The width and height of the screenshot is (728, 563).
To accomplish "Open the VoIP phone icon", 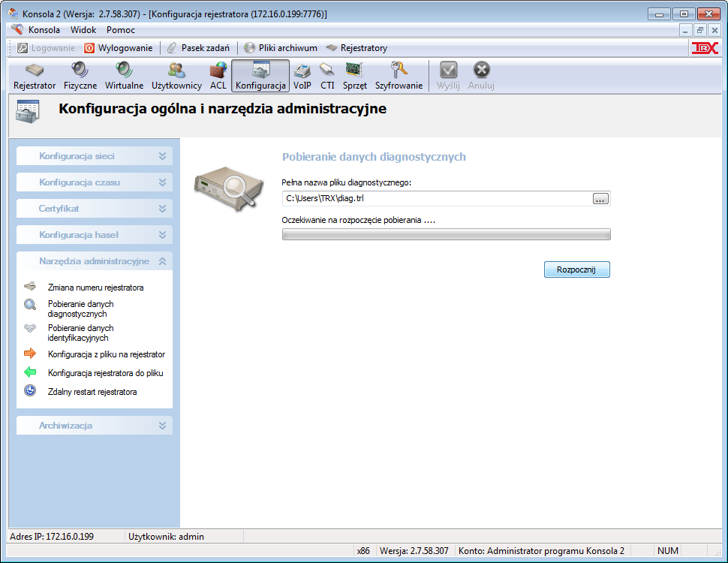I will (302, 76).
